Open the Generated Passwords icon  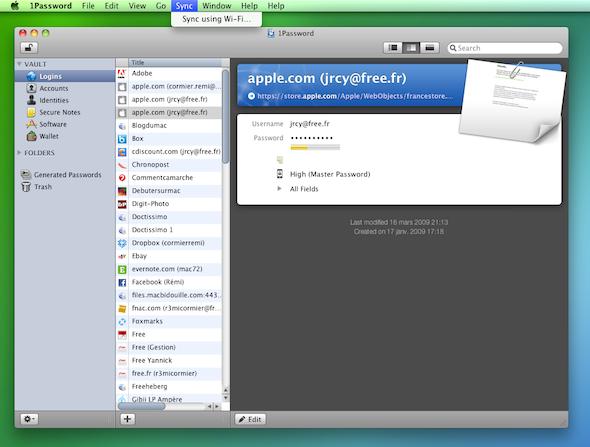(26, 175)
